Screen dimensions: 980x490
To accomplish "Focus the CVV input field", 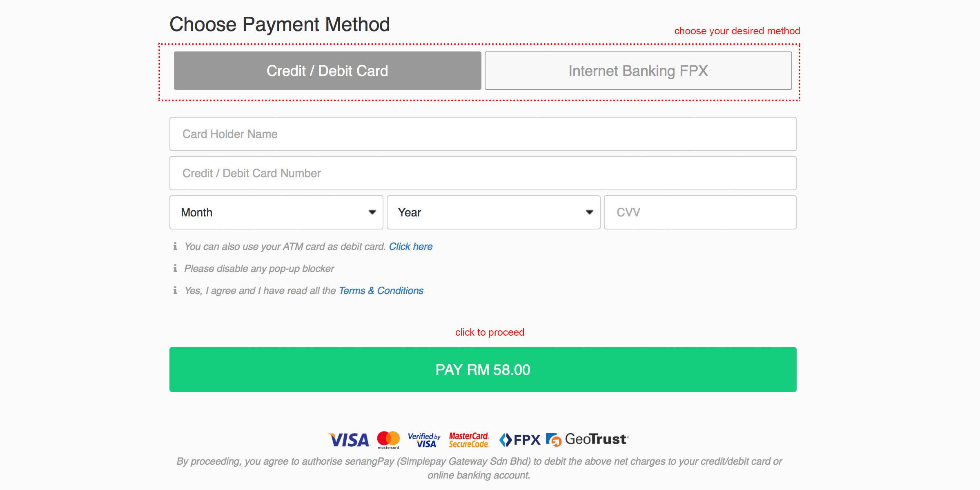I will click(x=700, y=212).
